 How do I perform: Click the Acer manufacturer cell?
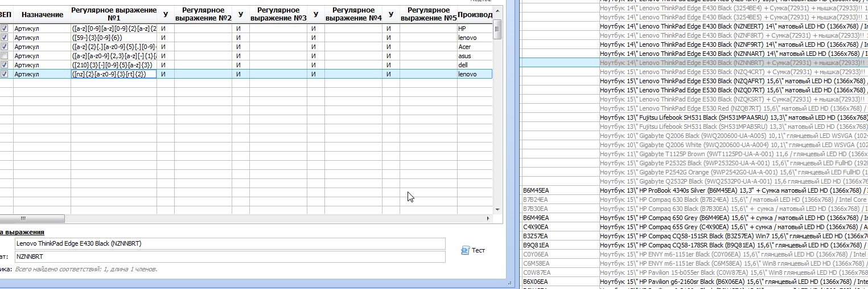pyautogui.click(x=475, y=46)
